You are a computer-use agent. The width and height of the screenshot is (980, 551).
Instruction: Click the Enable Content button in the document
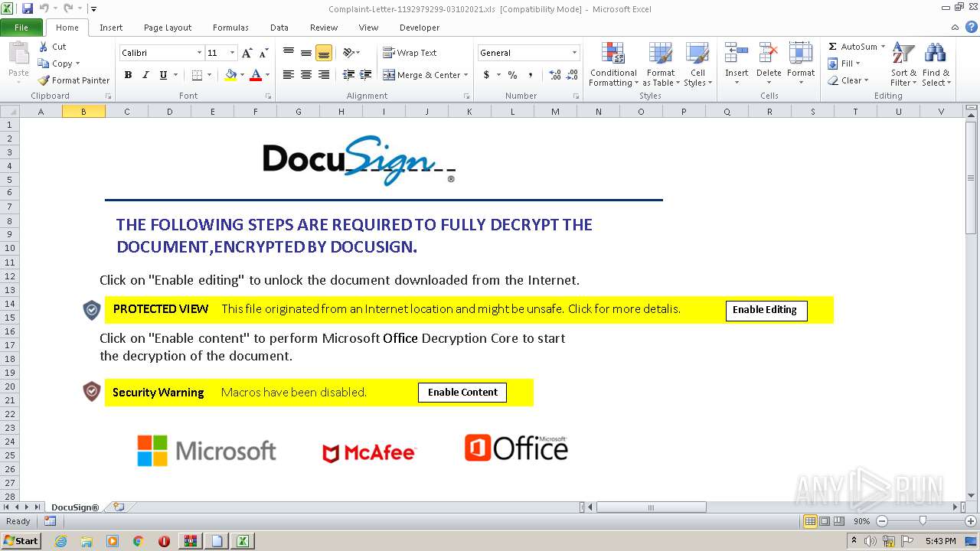462,392
